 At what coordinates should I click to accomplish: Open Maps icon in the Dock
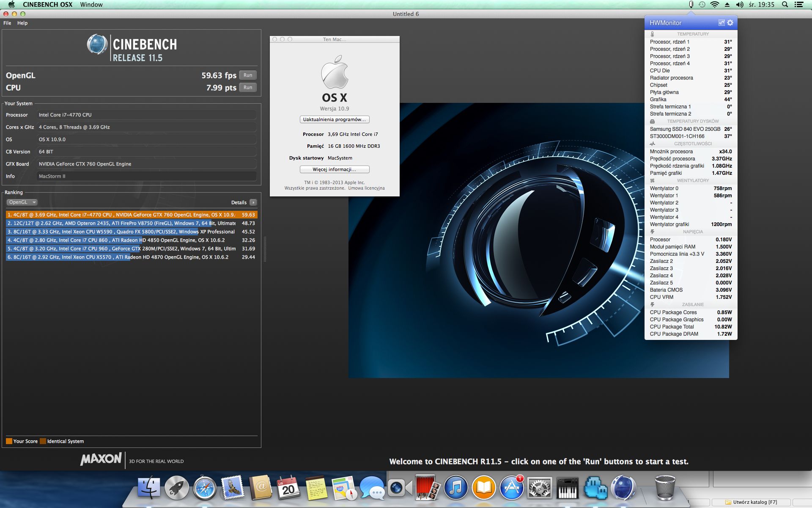coord(344,488)
